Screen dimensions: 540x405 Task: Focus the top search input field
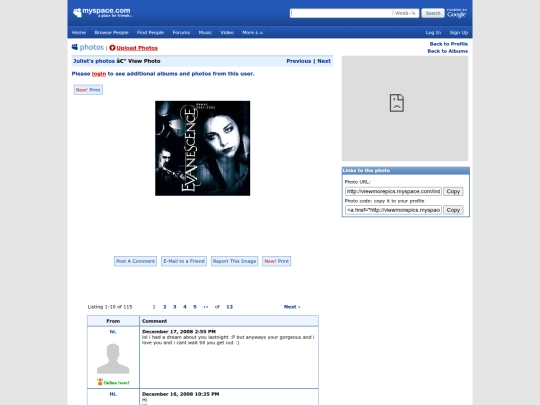pyautogui.click(x=341, y=13)
